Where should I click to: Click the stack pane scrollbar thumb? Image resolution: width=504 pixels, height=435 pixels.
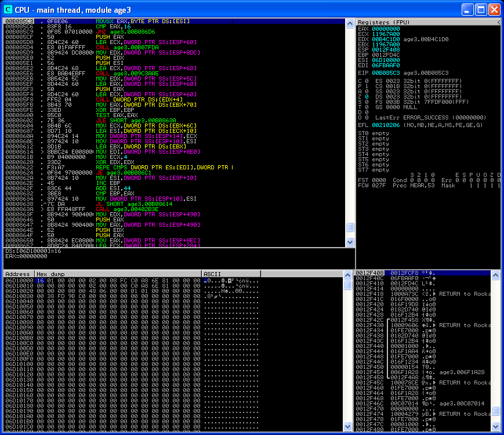pos(495,411)
